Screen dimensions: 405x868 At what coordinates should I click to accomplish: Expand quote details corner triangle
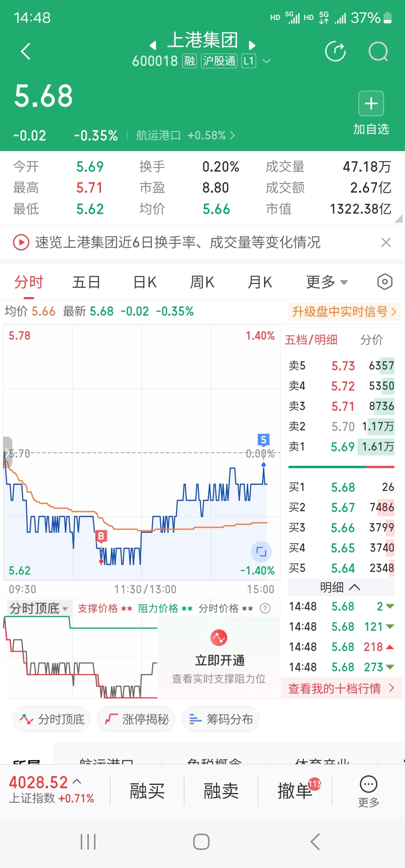coord(399,218)
